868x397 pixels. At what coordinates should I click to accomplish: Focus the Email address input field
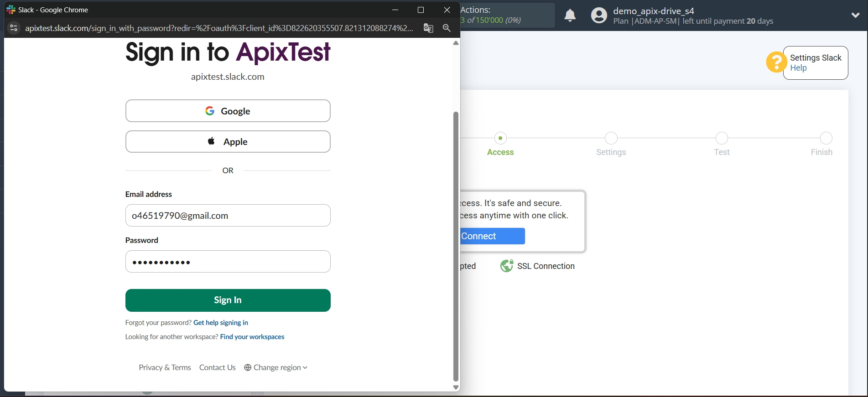point(228,215)
